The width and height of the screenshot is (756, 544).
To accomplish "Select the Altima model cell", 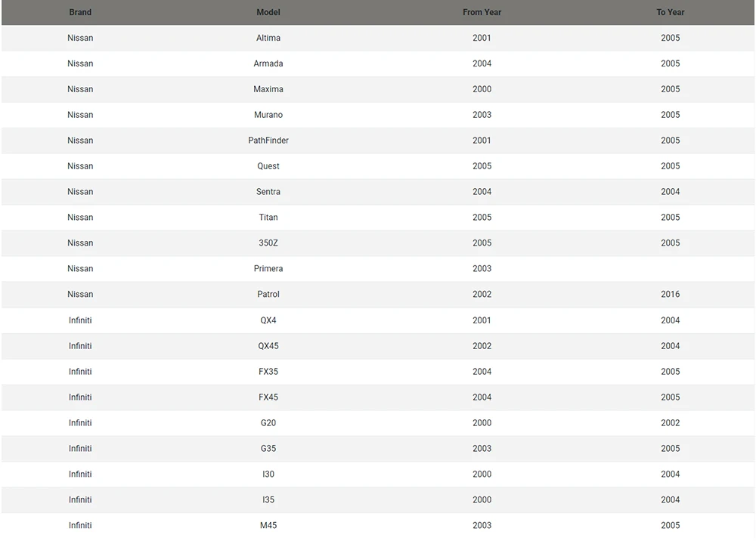I will pos(268,38).
